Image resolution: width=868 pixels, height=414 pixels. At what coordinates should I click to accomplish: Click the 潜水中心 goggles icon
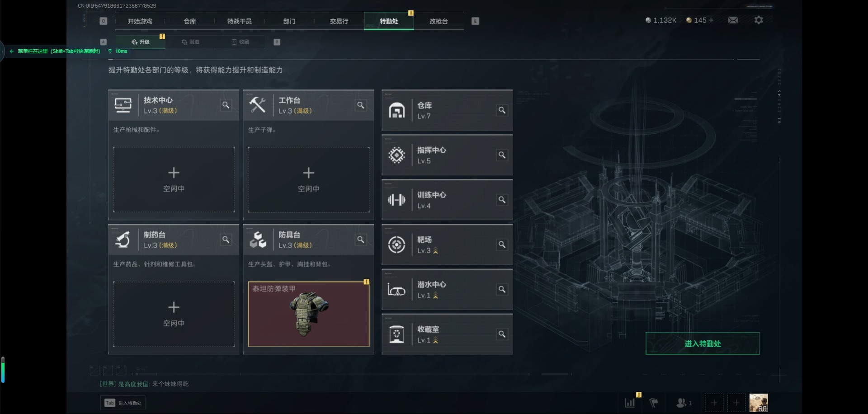point(396,290)
